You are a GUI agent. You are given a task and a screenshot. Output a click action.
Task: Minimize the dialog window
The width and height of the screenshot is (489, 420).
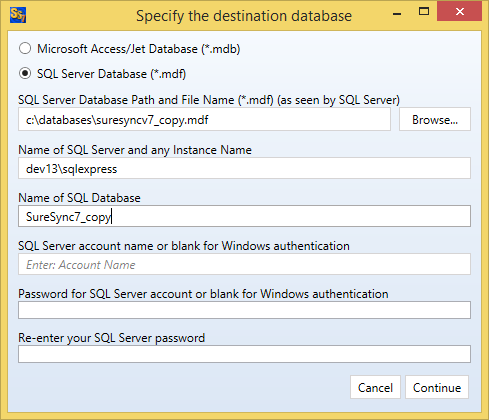click(397, 14)
